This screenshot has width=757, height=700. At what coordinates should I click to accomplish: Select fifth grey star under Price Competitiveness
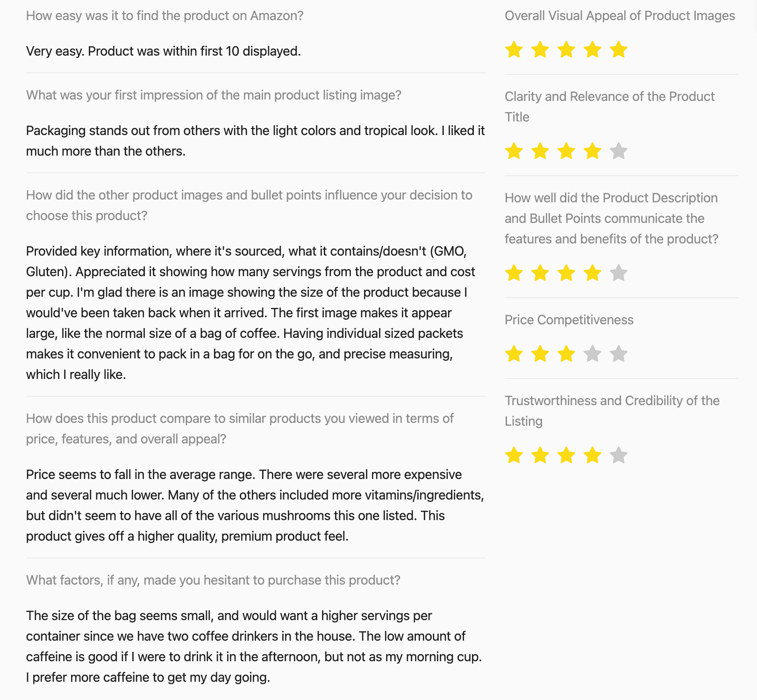click(x=619, y=354)
